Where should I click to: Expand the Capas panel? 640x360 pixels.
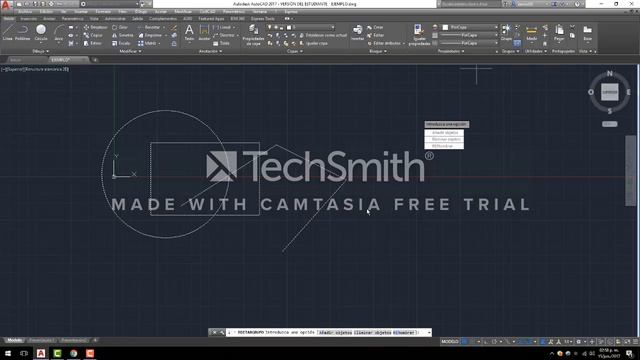point(295,51)
